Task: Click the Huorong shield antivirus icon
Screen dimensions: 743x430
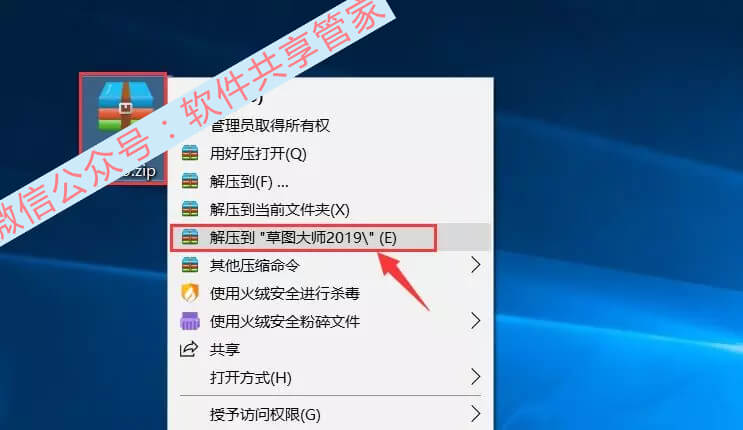Action: tap(190, 293)
